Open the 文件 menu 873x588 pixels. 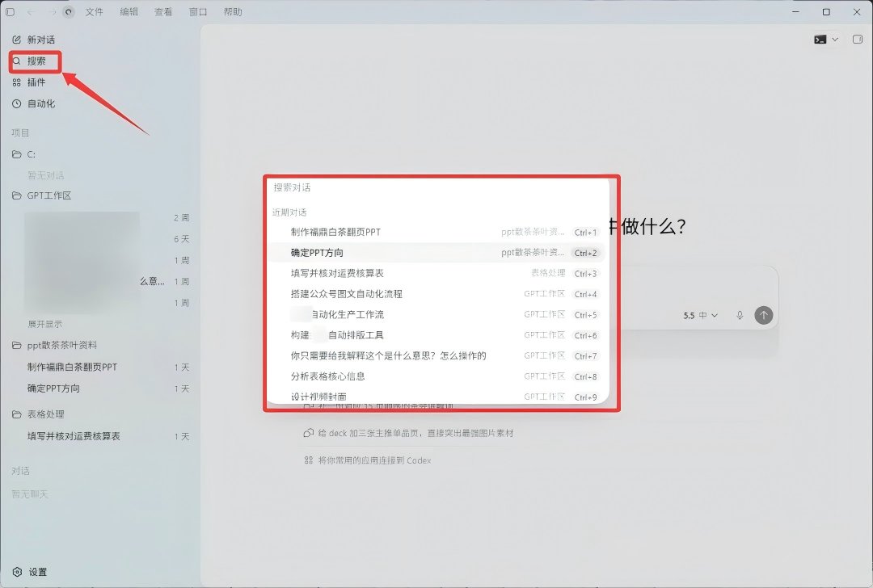(94, 11)
